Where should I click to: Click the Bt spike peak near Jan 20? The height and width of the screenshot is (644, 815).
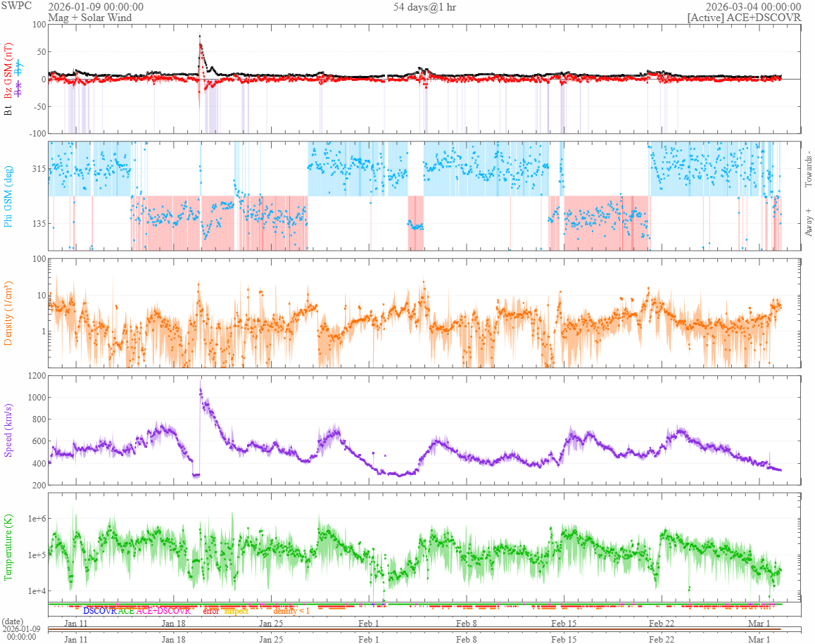pos(200,36)
